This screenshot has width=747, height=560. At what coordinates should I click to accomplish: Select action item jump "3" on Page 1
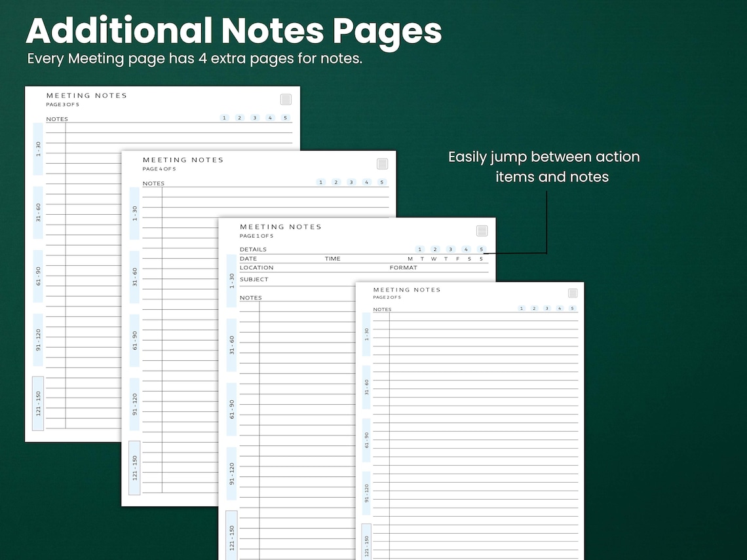tap(450, 249)
